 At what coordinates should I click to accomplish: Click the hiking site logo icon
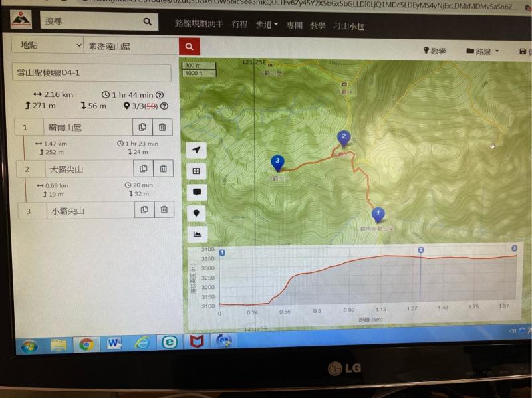(21, 19)
